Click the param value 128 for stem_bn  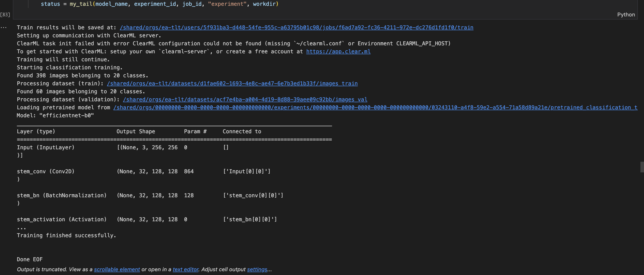pos(189,195)
